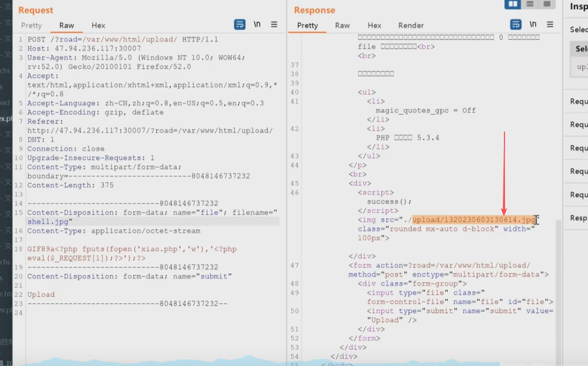The image size is (588, 366).
Task: Click success(); script line in response
Action: point(389,201)
